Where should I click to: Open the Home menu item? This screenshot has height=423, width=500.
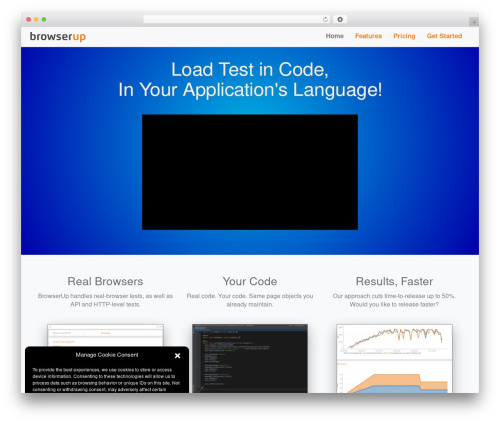pos(335,36)
